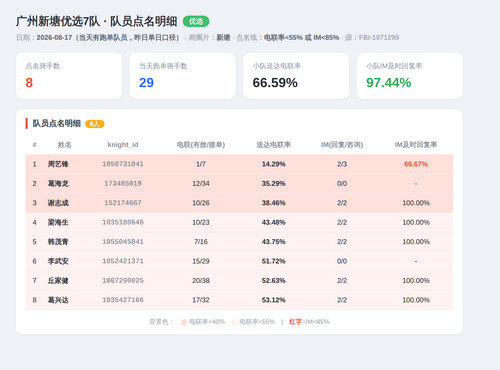Select the rider name 李武安
The height and width of the screenshot is (370, 500).
pyautogui.click(x=58, y=261)
